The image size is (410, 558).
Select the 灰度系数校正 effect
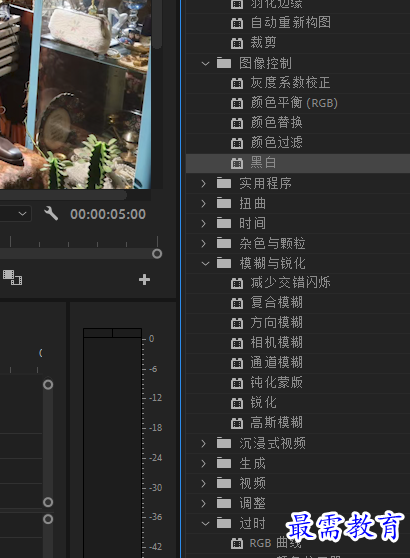coord(290,83)
